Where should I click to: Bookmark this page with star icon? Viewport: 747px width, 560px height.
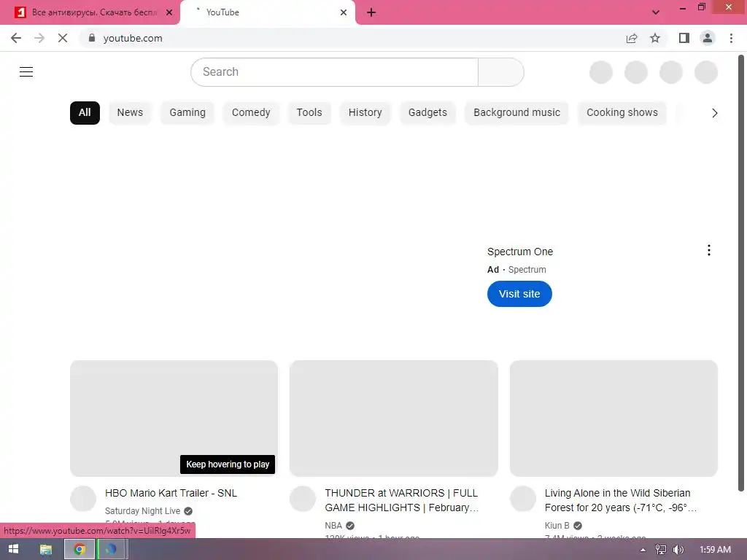(655, 38)
